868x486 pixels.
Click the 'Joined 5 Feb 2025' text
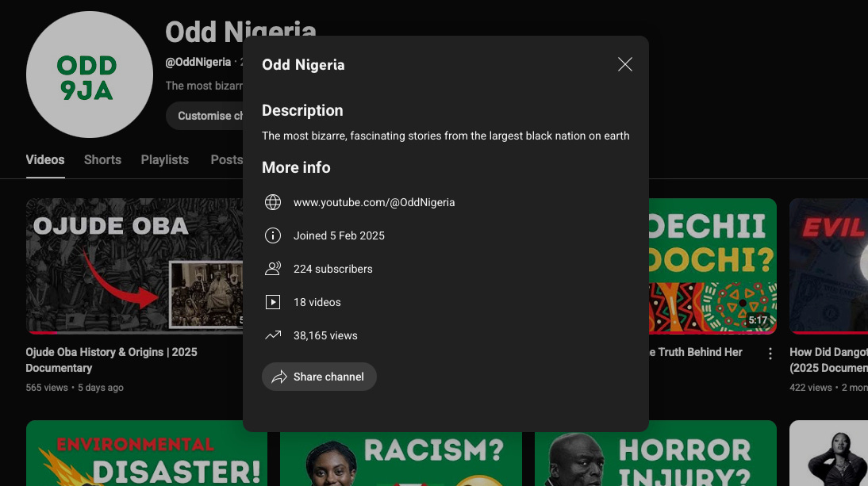point(339,235)
